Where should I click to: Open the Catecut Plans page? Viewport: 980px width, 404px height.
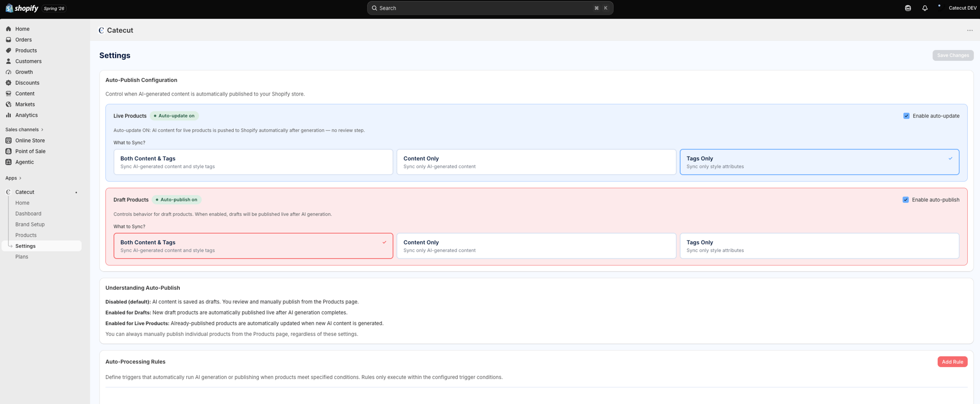[x=22, y=257]
